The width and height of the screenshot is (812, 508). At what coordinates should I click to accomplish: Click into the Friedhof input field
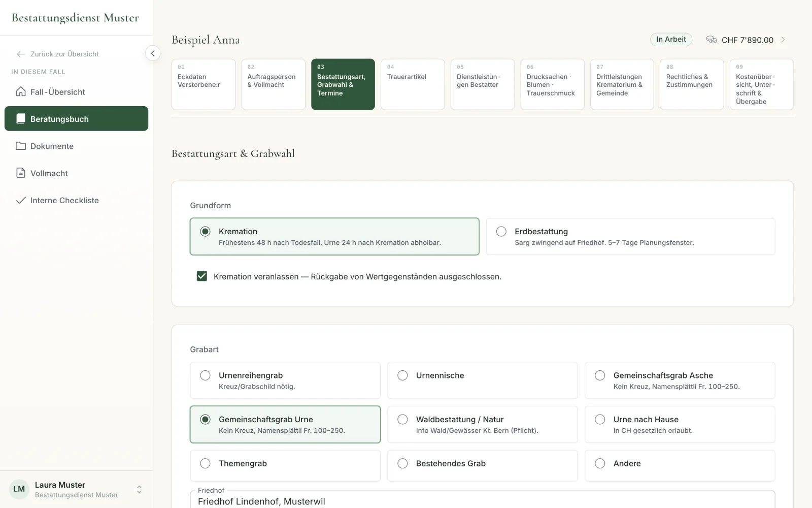pos(483,500)
